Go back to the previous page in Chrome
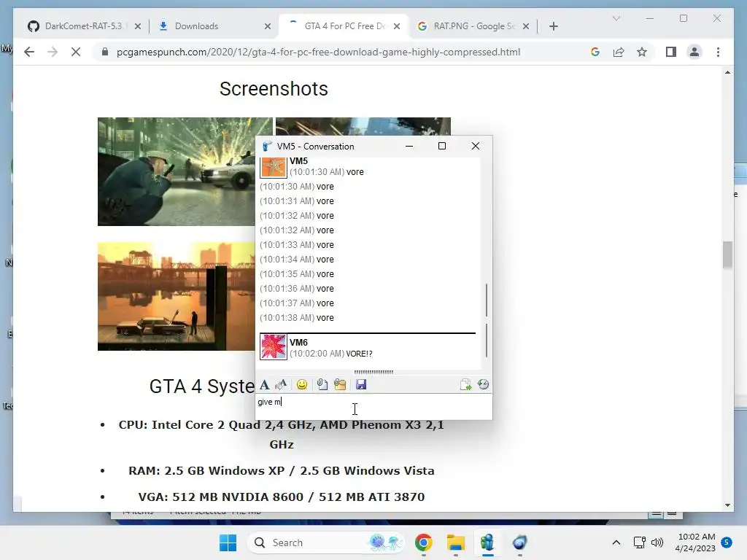Viewport: 747px width, 560px height. [x=29, y=52]
